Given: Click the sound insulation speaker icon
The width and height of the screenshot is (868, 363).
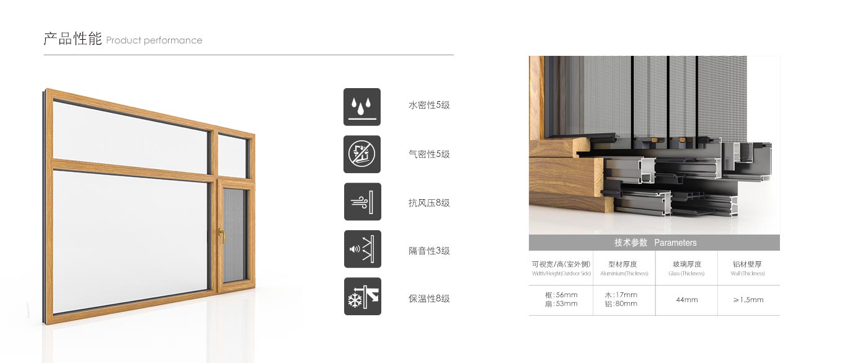Looking at the screenshot, I should pyautogui.click(x=363, y=249).
